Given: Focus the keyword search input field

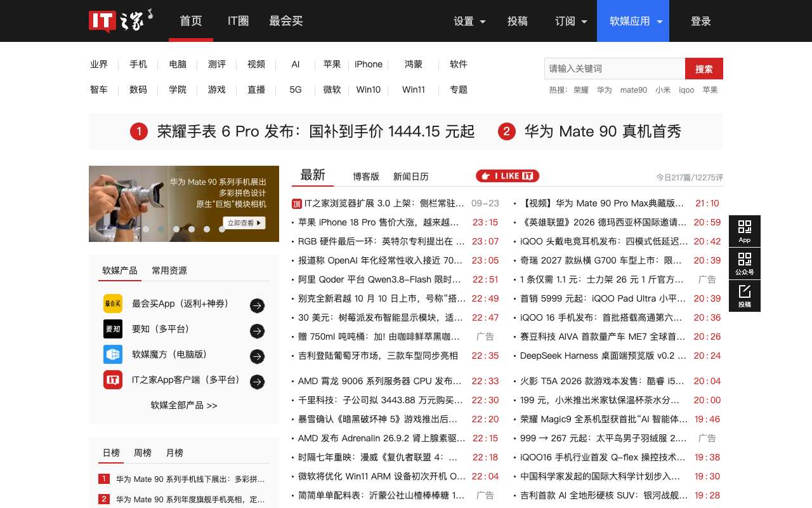Looking at the screenshot, I should coord(615,69).
